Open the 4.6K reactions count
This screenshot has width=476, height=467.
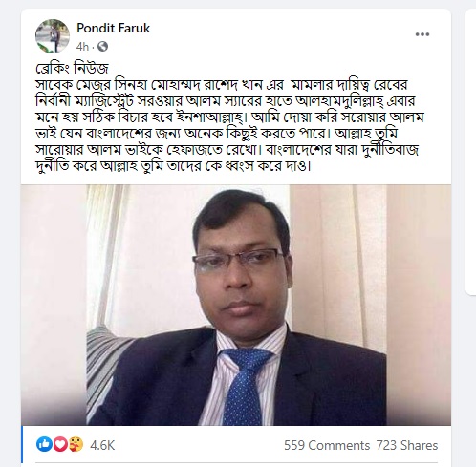pos(102,445)
